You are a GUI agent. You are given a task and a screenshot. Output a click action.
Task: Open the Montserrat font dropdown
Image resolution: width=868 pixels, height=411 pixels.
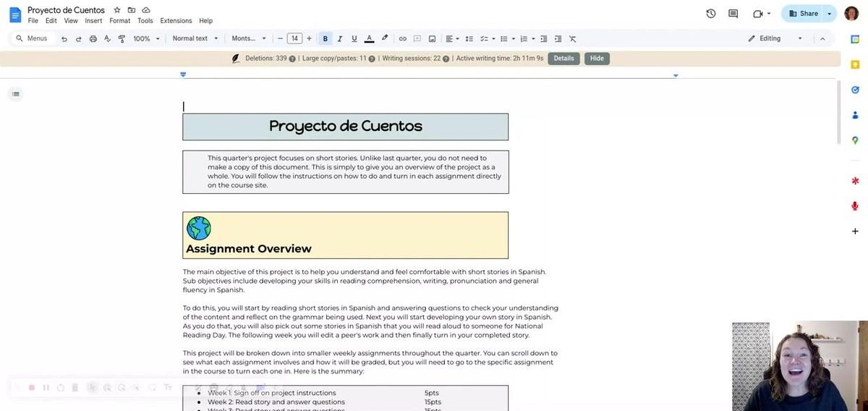tap(249, 38)
